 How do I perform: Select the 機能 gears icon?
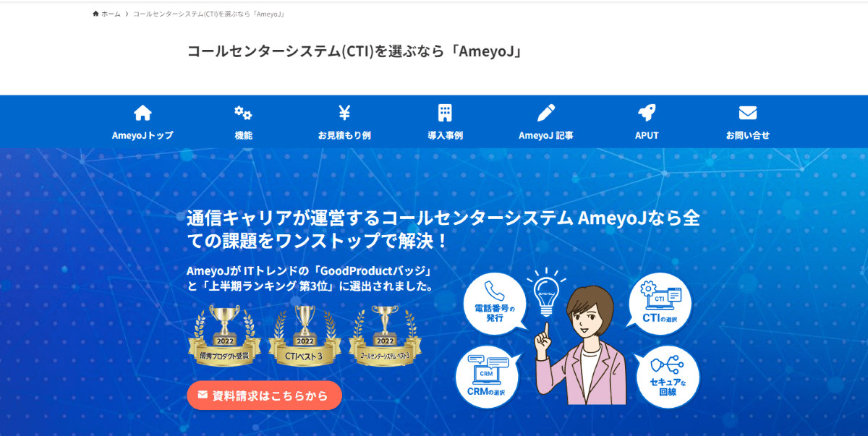(x=243, y=113)
